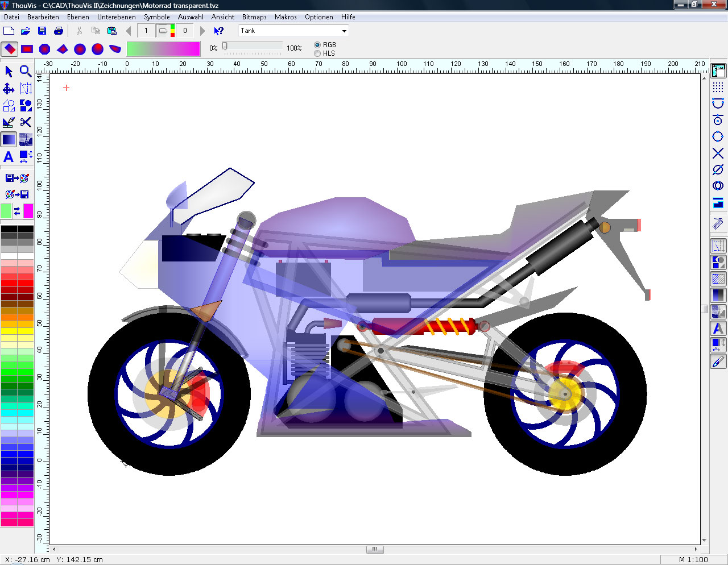Image resolution: width=728 pixels, height=565 pixels.
Task: Select the arrow pointer tool
Action: coord(9,72)
